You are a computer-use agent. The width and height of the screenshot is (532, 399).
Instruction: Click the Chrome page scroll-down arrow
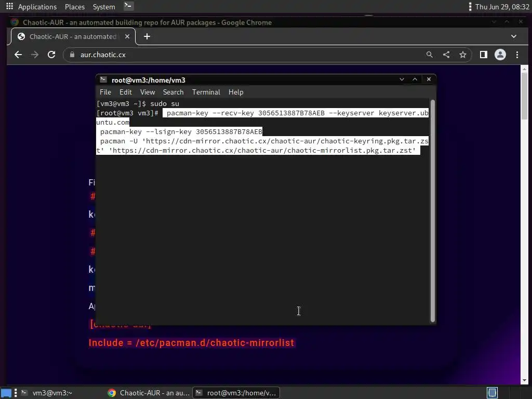[x=525, y=380]
